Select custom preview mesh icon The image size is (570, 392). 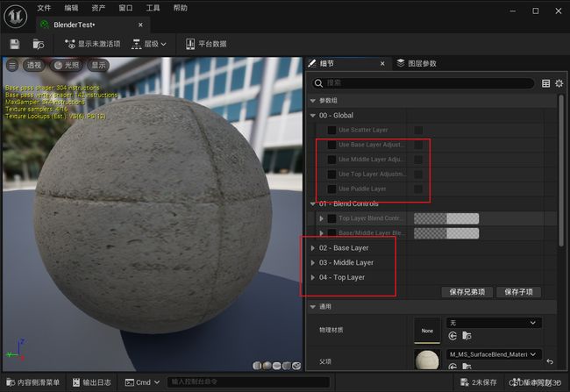coord(296,366)
